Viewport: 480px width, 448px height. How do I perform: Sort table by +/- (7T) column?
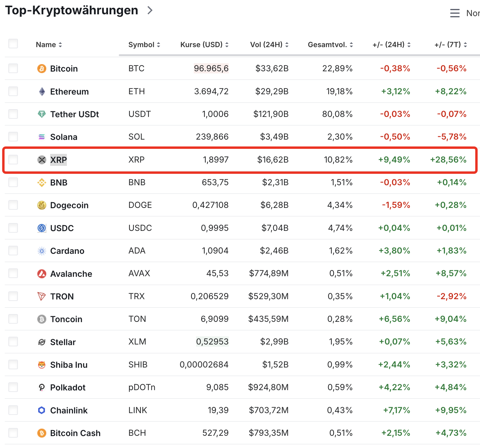click(451, 45)
